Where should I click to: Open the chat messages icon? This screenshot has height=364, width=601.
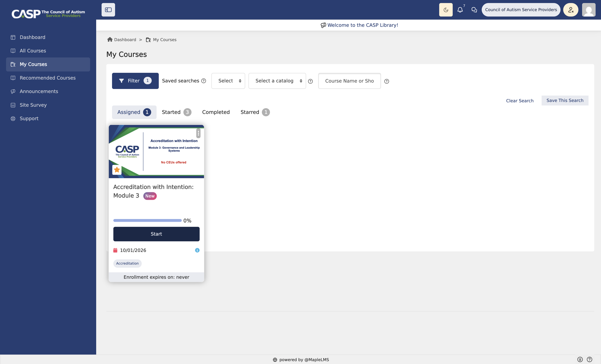coord(474,10)
